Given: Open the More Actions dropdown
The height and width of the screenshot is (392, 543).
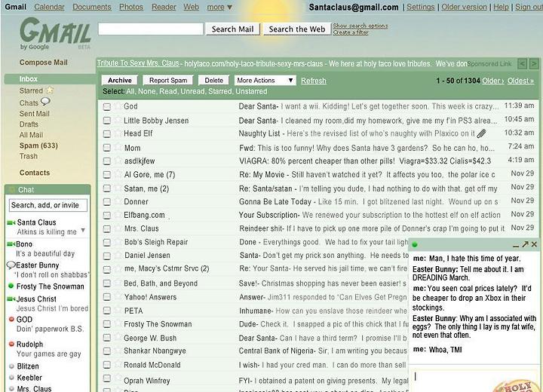Looking at the screenshot, I should (x=265, y=81).
